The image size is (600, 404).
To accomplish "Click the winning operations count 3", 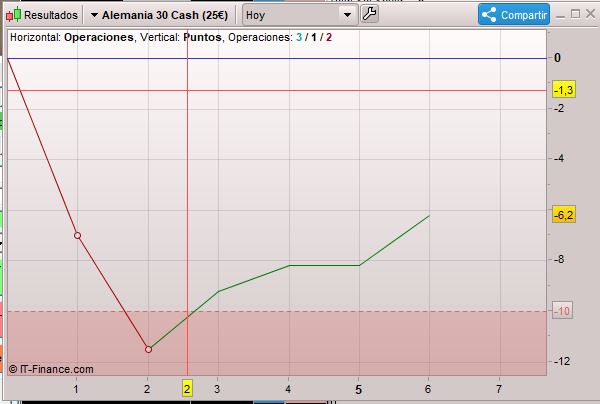I will pos(299,37).
